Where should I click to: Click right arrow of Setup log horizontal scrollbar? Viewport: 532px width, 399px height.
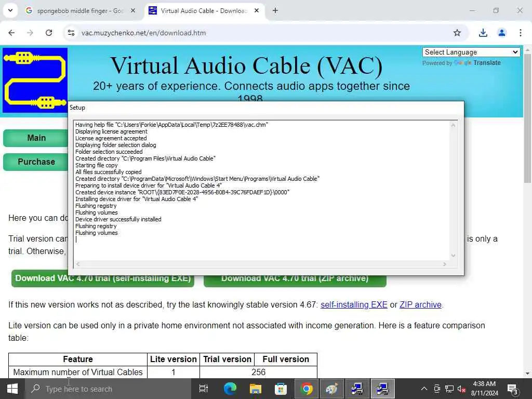click(x=445, y=264)
